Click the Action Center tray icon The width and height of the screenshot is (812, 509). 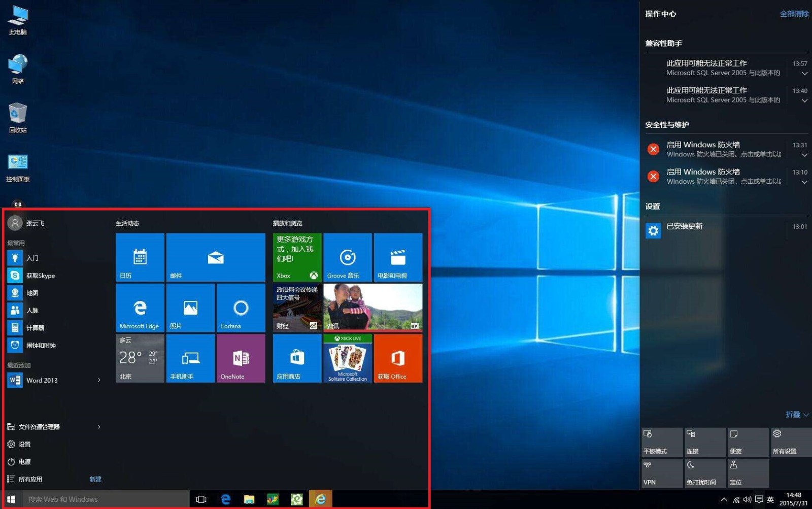pyautogui.click(x=759, y=500)
